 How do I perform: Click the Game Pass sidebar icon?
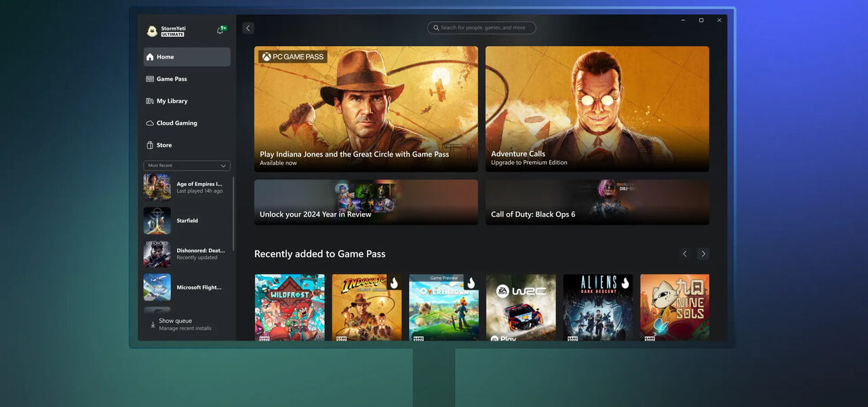pos(150,79)
